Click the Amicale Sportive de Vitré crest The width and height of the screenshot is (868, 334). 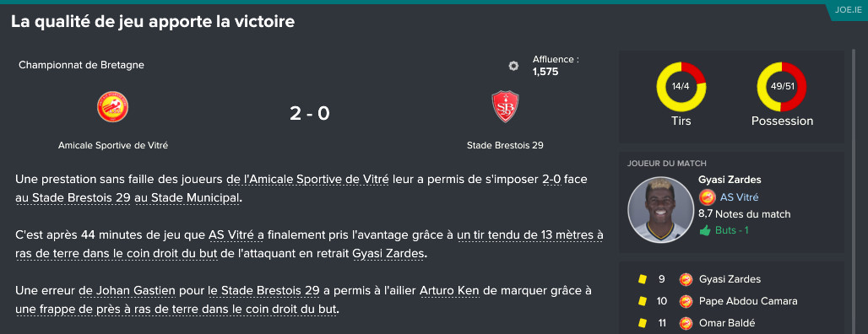coord(113,107)
